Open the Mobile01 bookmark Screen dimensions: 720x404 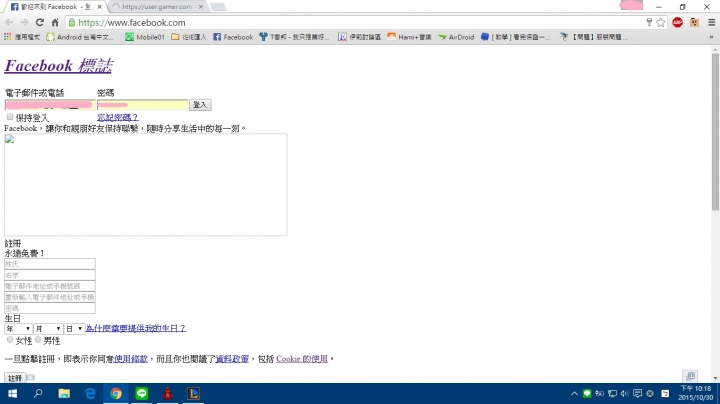point(145,37)
